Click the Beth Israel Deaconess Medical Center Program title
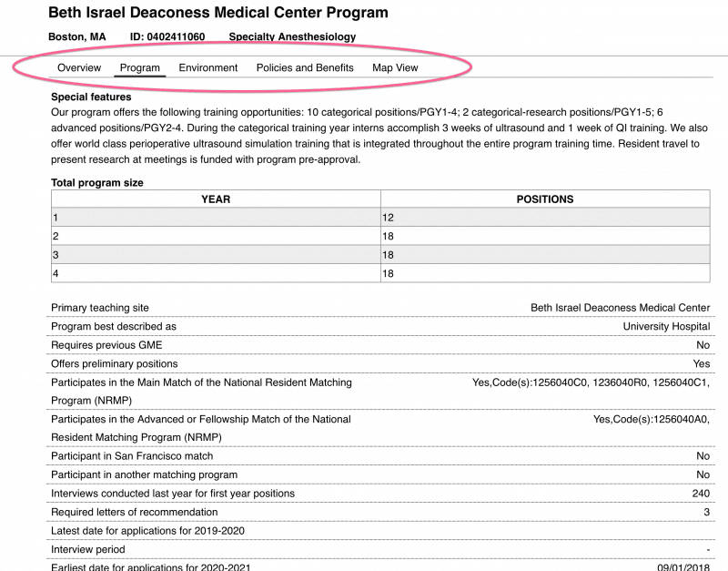The image size is (728, 571). [218, 13]
